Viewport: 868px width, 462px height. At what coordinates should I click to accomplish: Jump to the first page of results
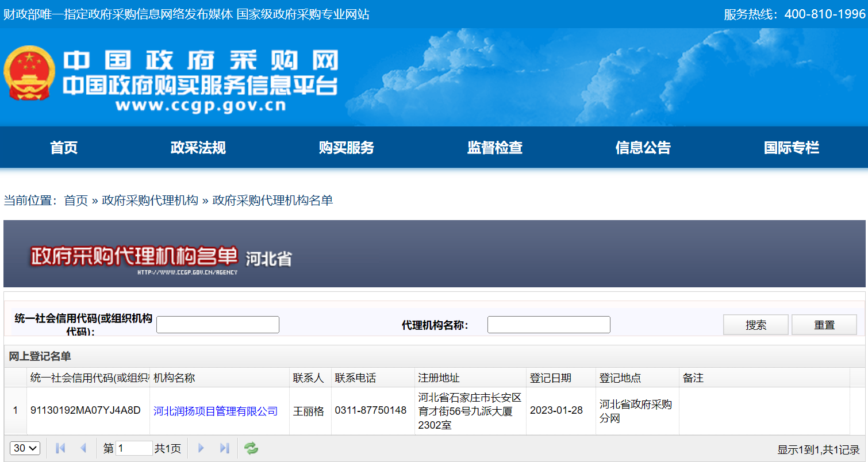[x=59, y=448]
